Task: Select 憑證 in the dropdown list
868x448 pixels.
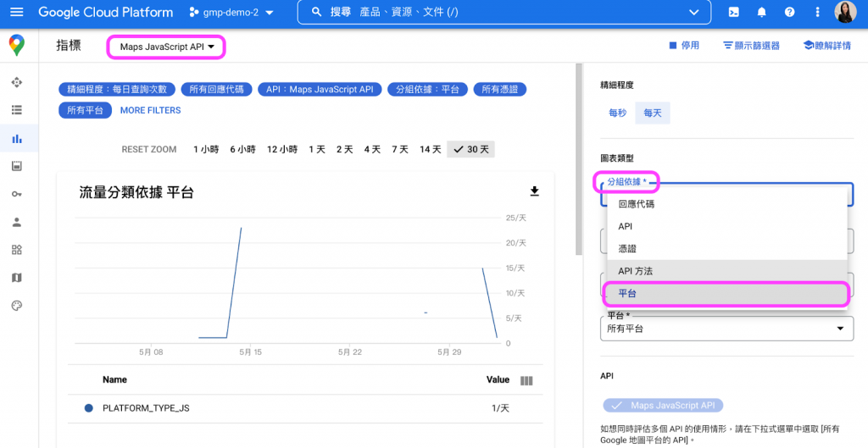Action: point(726,249)
